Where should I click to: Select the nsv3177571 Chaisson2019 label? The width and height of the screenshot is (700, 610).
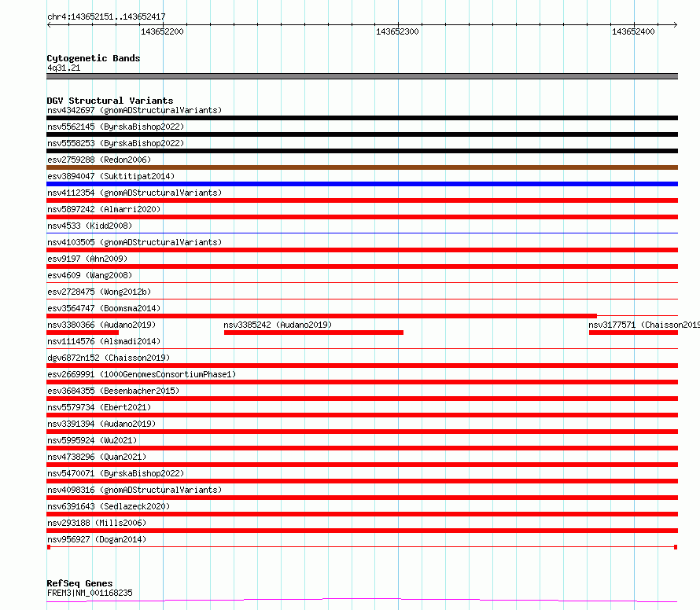[x=644, y=325]
